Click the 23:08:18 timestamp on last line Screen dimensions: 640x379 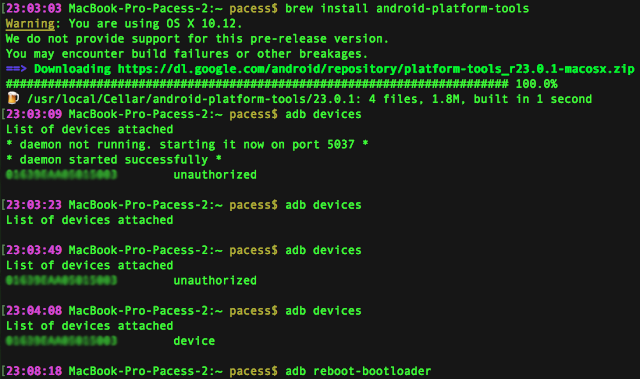tap(34, 371)
